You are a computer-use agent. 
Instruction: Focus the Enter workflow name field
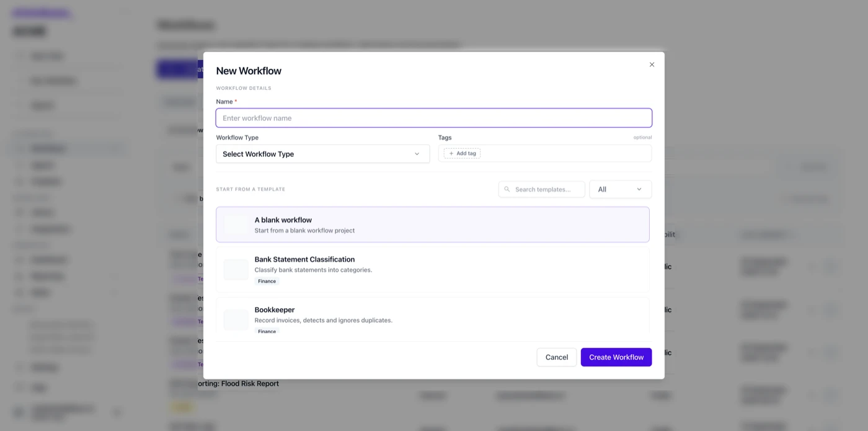pyautogui.click(x=433, y=118)
